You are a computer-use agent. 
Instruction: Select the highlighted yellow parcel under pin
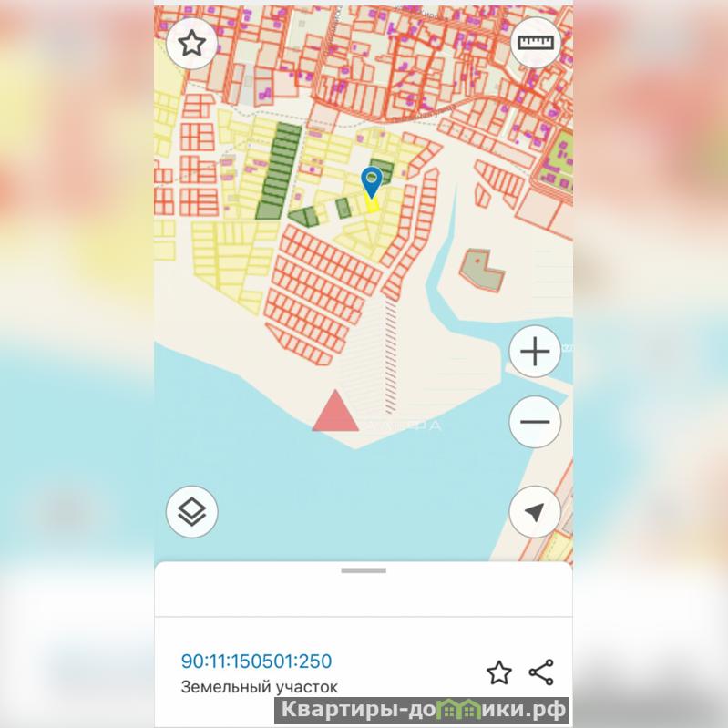click(x=372, y=205)
